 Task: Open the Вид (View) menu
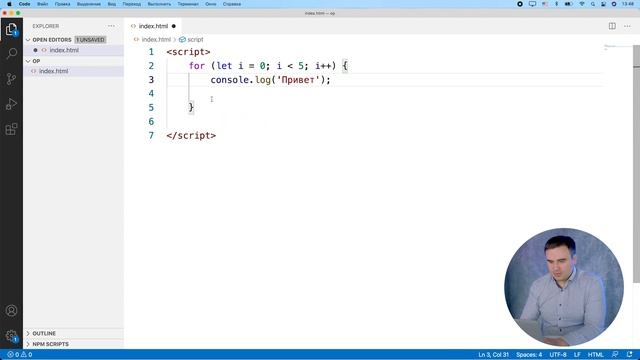111,4
